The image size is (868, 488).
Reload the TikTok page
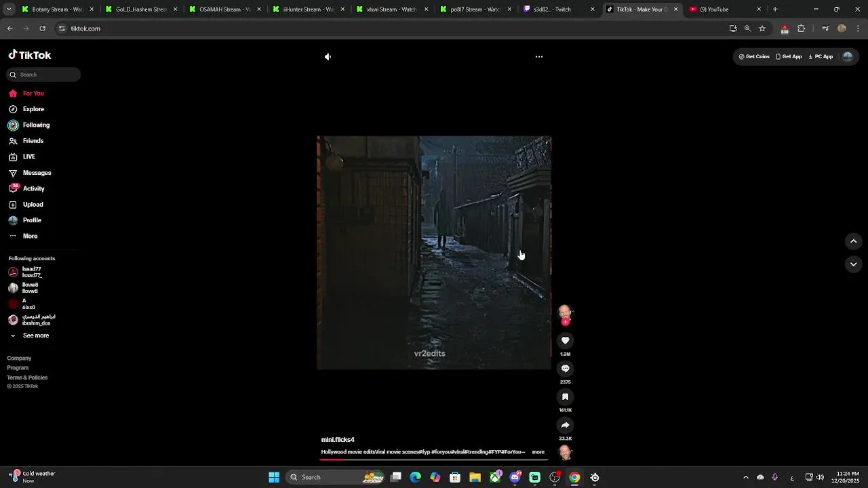click(x=42, y=28)
